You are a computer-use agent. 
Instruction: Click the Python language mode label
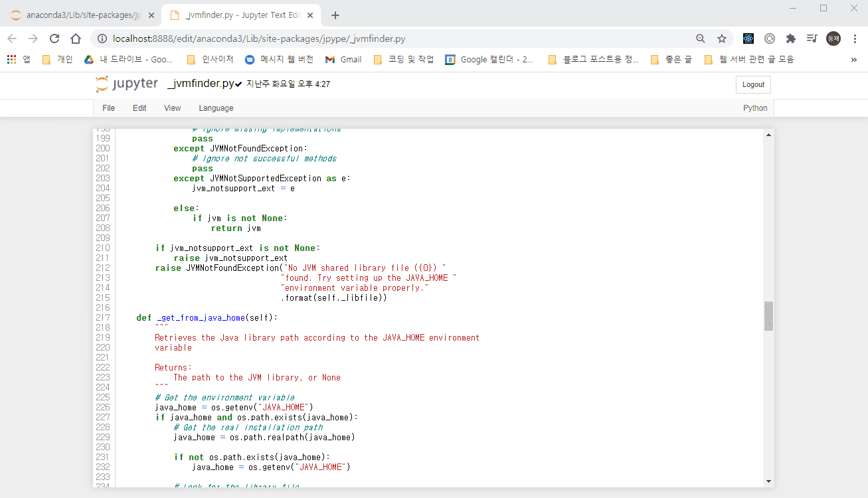755,108
